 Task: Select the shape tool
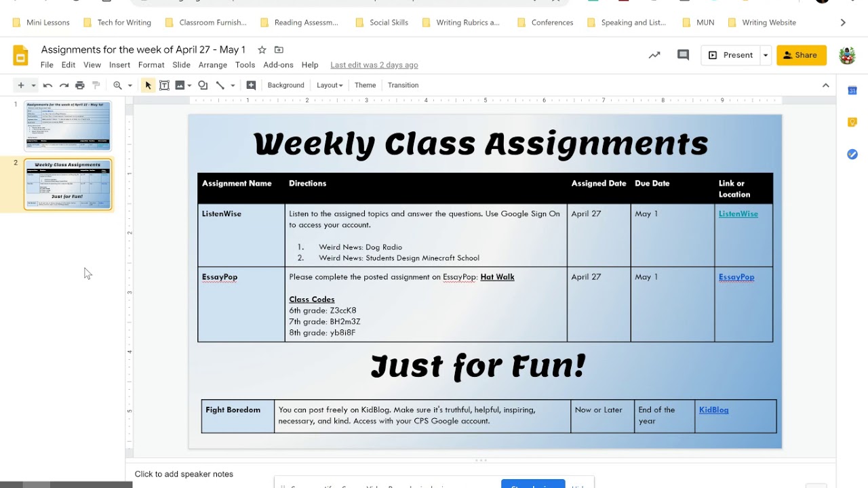(203, 85)
